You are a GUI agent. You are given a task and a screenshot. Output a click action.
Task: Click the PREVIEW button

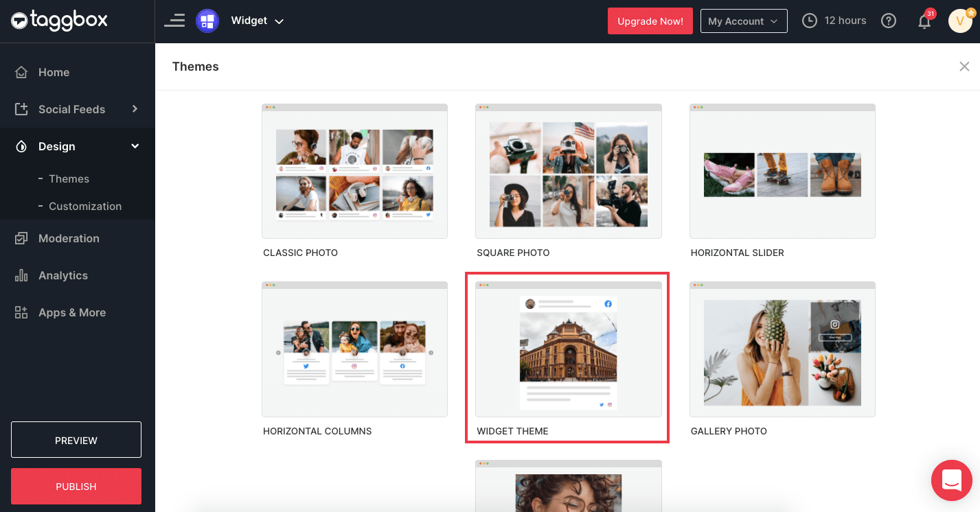point(76,440)
